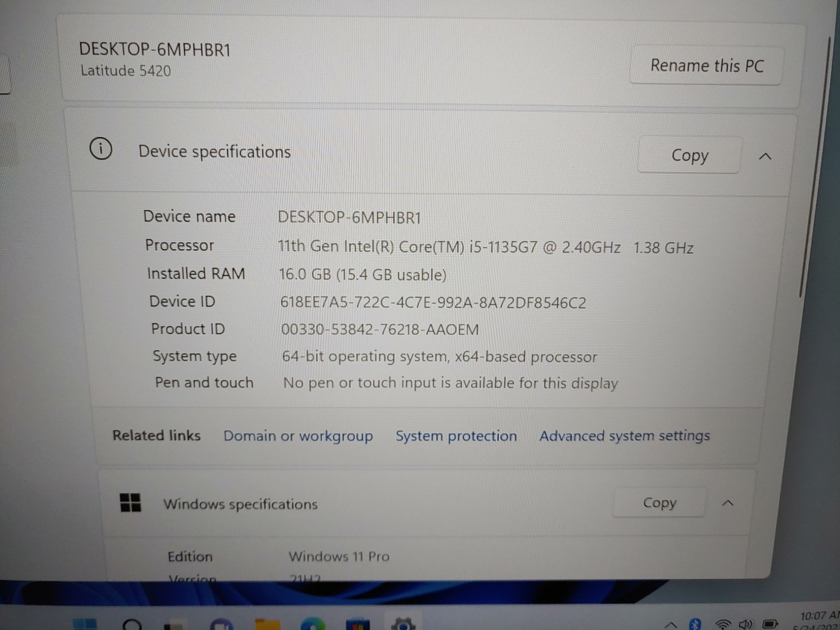Click the Rename this PC button
This screenshot has width=840, height=630.
click(x=706, y=66)
